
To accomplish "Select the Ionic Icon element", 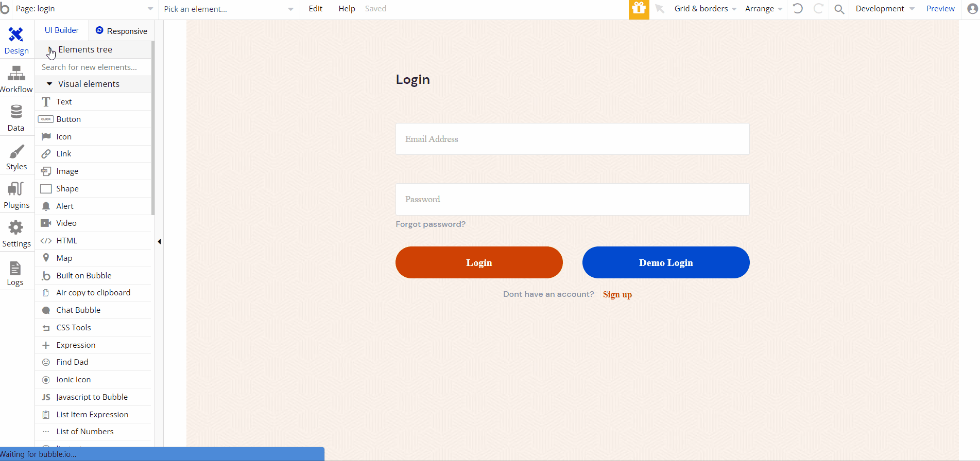I will [x=93, y=380].
